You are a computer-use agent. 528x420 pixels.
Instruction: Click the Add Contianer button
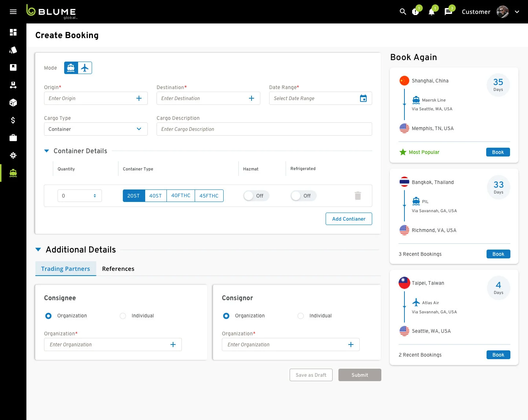pyautogui.click(x=349, y=219)
